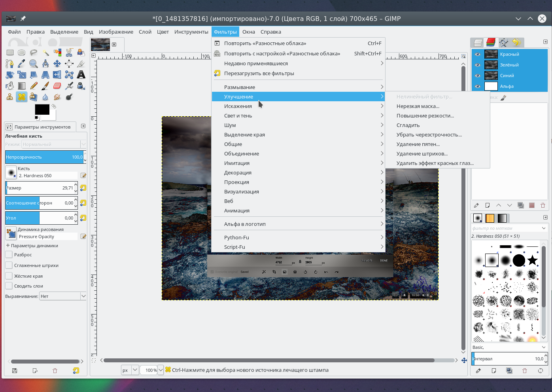Open the zoom percentage dropdown
This screenshot has height=392, width=552.
pos(161,370)
